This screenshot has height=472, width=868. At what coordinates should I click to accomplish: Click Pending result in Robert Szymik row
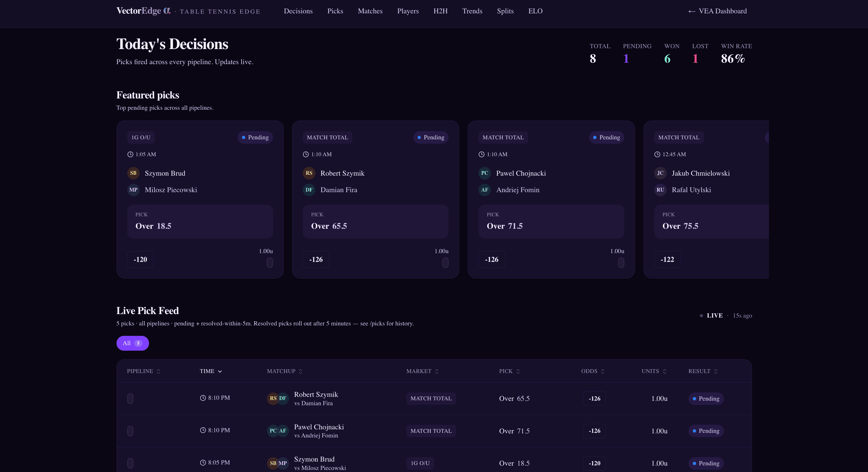[706, 399]
